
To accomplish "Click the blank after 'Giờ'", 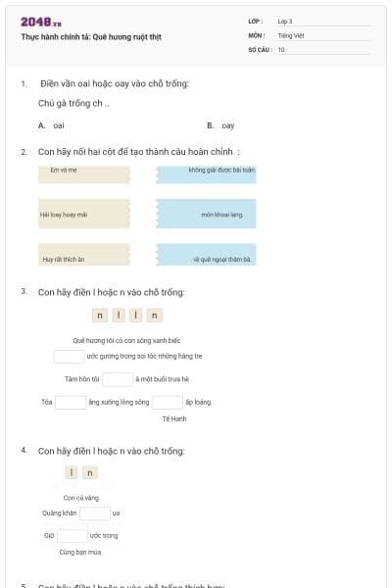I will [x=73, y=535].
